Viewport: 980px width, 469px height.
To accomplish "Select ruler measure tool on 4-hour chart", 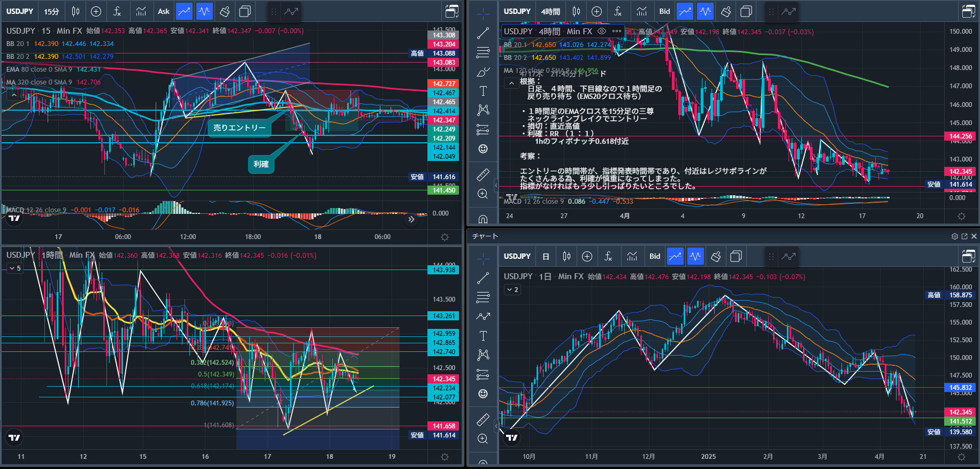I will point(483,174).
